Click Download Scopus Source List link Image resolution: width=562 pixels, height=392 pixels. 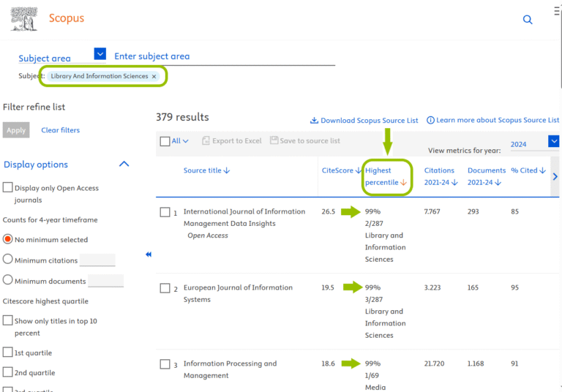coord(364,120)
